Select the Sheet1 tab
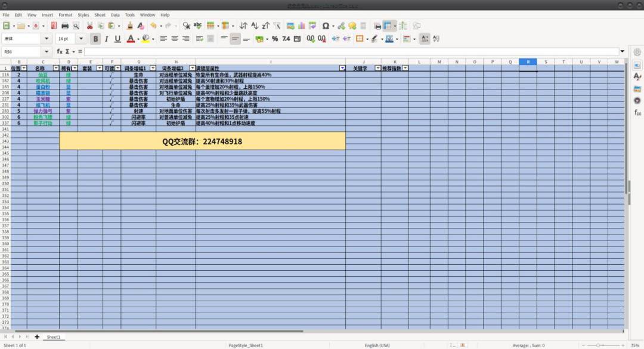 [54, 337]
